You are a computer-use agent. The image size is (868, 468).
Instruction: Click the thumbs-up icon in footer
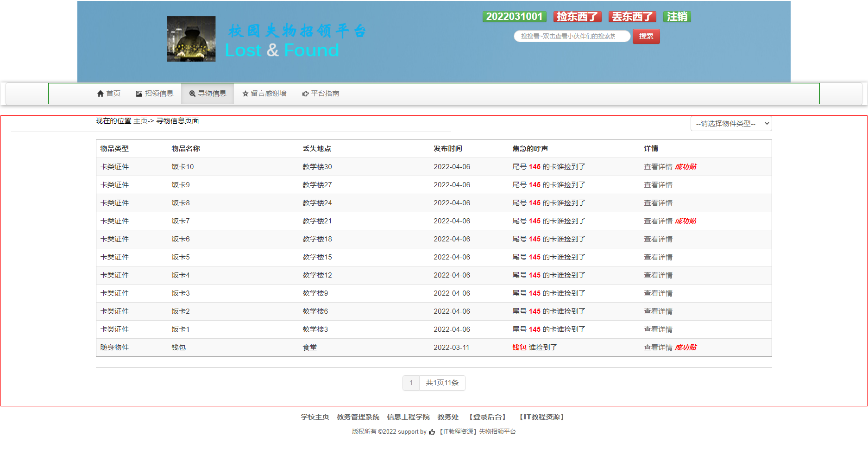click(432, 432)
